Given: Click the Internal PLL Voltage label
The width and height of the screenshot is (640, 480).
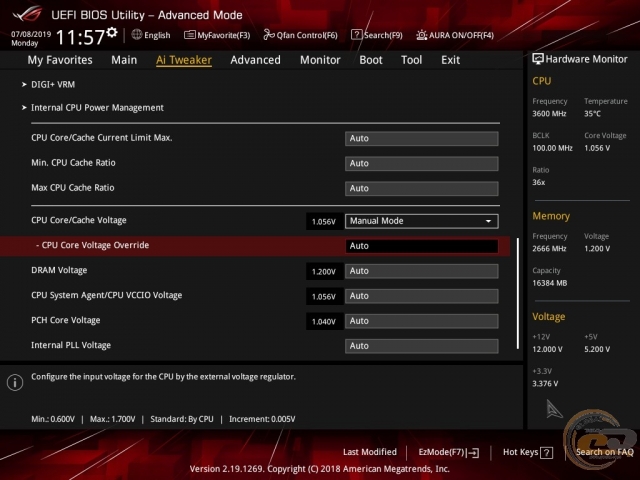Looking at the screenshot, I should [x=71, y=345].
